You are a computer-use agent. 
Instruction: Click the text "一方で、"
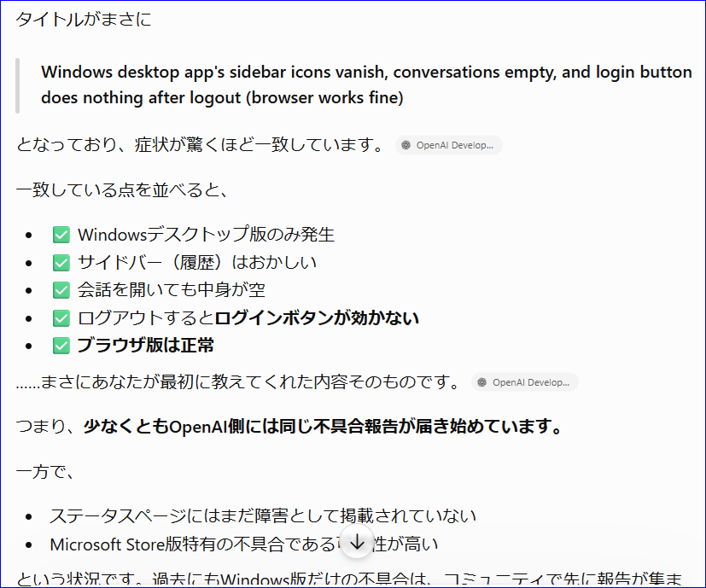point(45,472)
